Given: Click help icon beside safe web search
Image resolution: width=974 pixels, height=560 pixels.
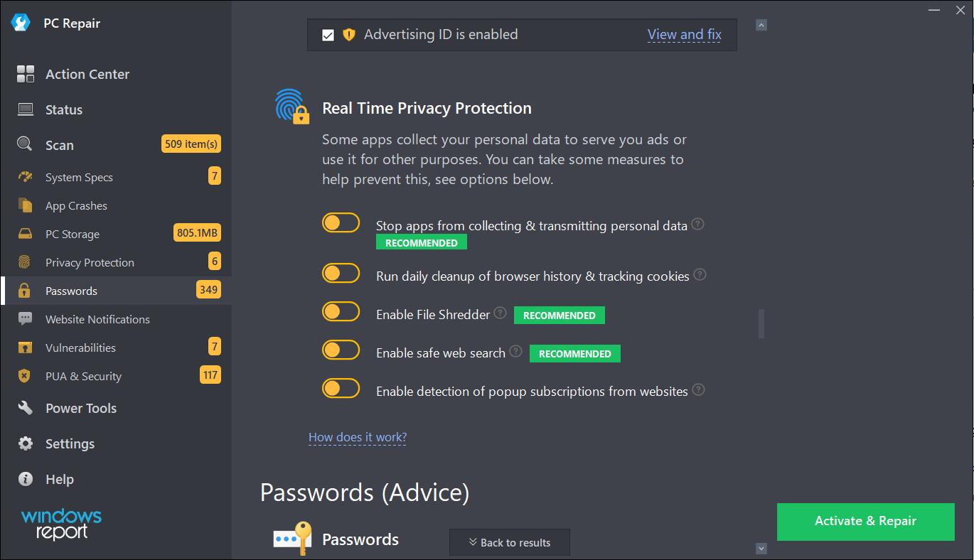Looking at the screenshot, I should point(516,351).
